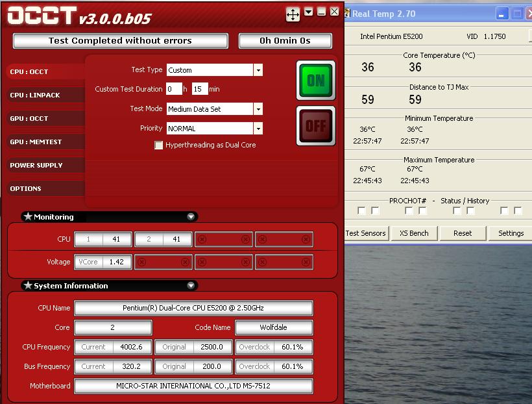Enable Hyperthreading as Dual Core checkbox

point(158,145)
